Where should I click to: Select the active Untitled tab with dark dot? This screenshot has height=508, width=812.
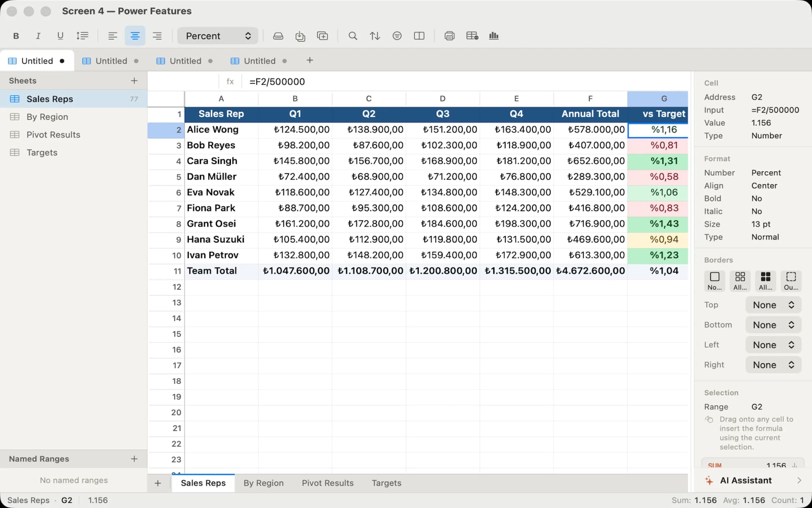[37, 61]
